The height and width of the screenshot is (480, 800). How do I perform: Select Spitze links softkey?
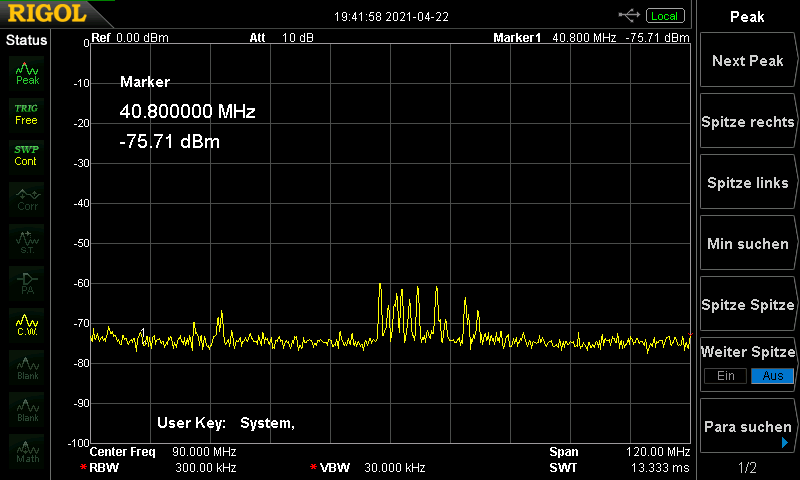748,183
